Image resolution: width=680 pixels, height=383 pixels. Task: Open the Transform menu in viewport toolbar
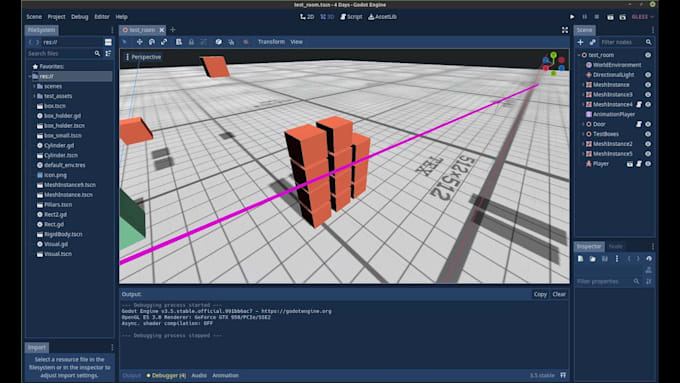point(271,42)
